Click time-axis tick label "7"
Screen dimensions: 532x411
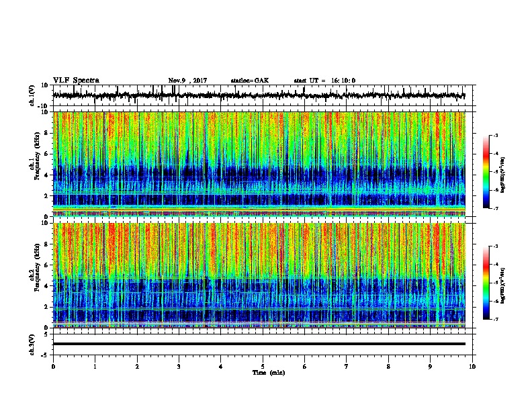click(x=347, y=367)
